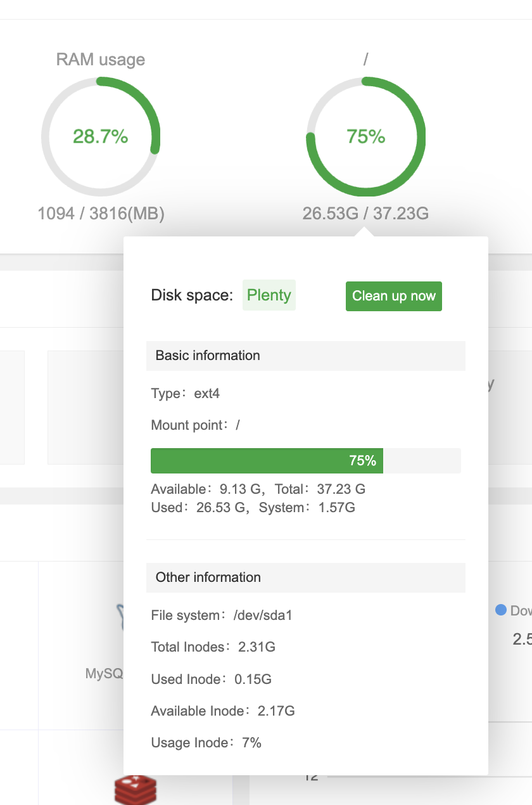Screen dimensions: 532x805
Task: Click the blue Download legend dot
Action: tap(501, 610)
